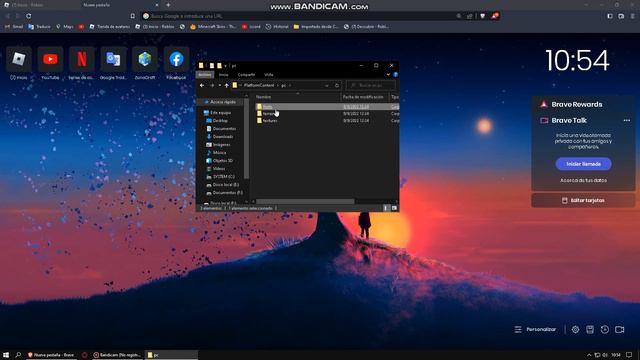The height and width of the screenshot is (360, 640).
Task: Open Brave Shields lion icon
Action: coord(482,16)
